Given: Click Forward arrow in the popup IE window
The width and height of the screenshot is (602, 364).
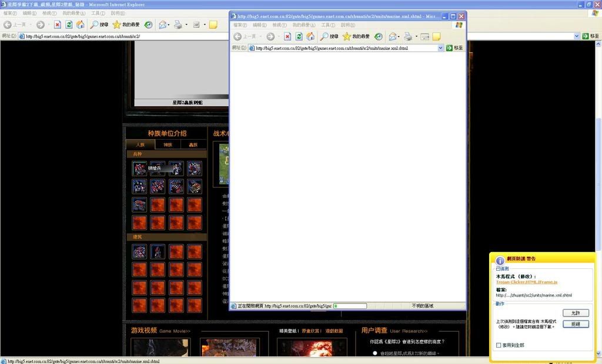Looking at the screenshot, I should (270, 36).
